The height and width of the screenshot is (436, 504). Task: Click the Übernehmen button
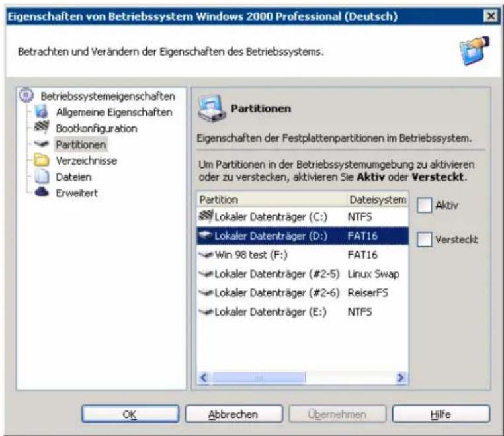click(x=337, y=414)
